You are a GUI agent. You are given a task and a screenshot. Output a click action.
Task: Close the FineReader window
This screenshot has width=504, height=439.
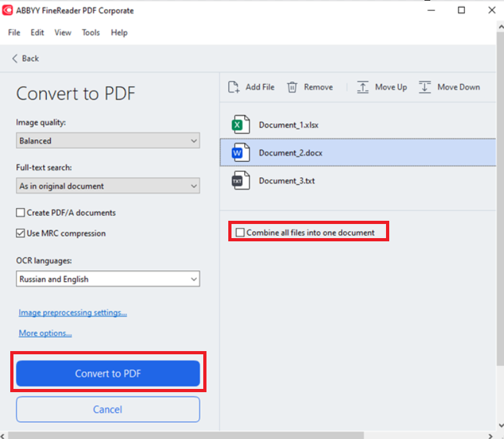(492, 10)
